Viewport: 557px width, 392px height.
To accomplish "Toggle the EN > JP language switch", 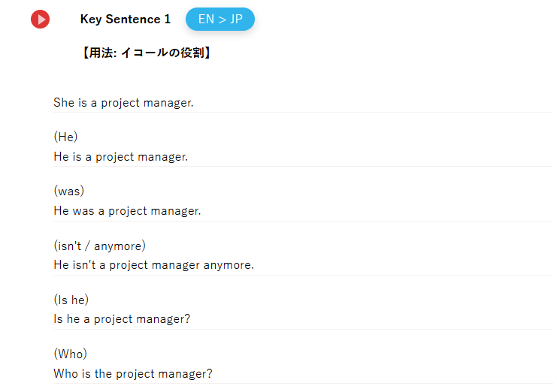I will coord(220,20).
